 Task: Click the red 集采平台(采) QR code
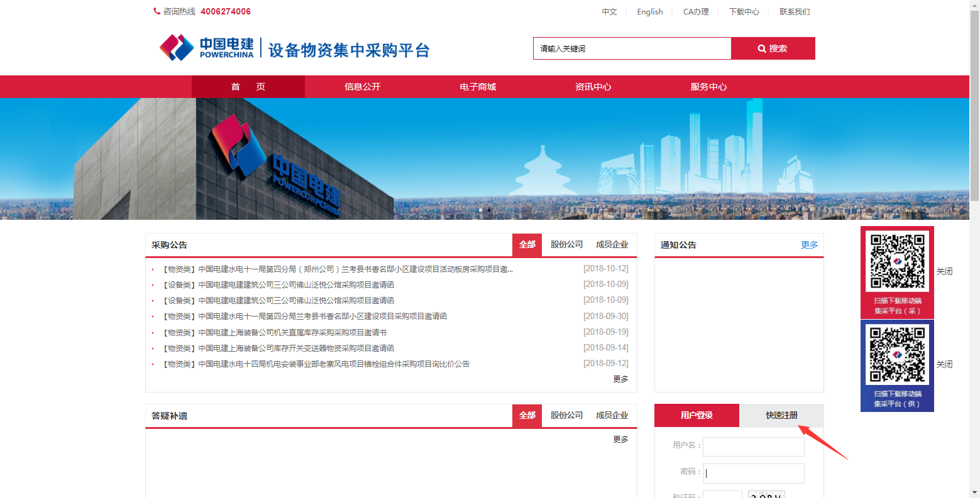click(x=897, y=262)
